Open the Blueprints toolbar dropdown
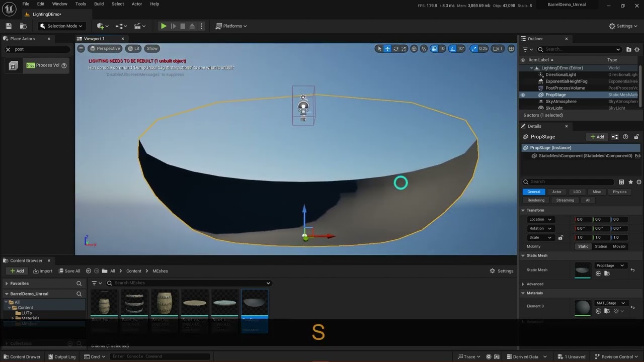The image size is (644, 362). coord(122,26)
